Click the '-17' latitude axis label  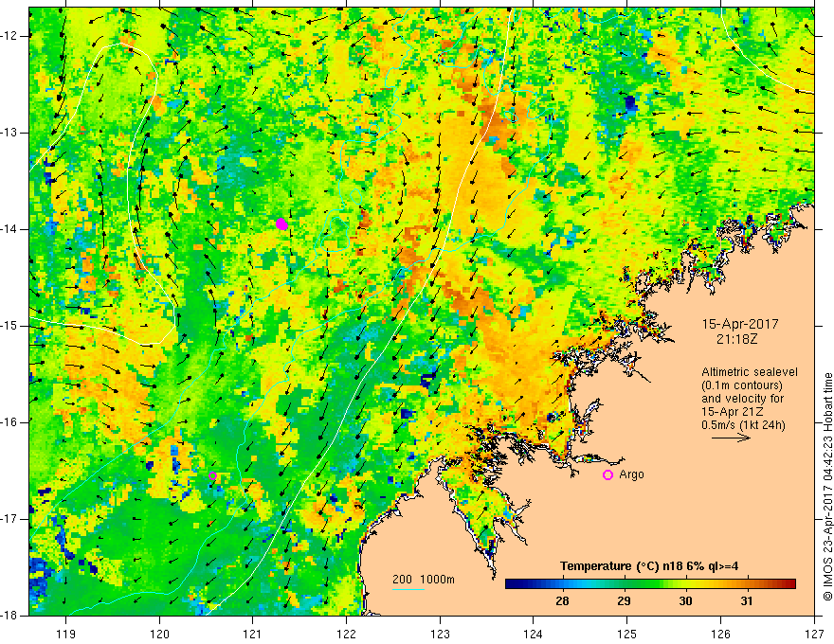pyautogui.click(x=10, y=519)
